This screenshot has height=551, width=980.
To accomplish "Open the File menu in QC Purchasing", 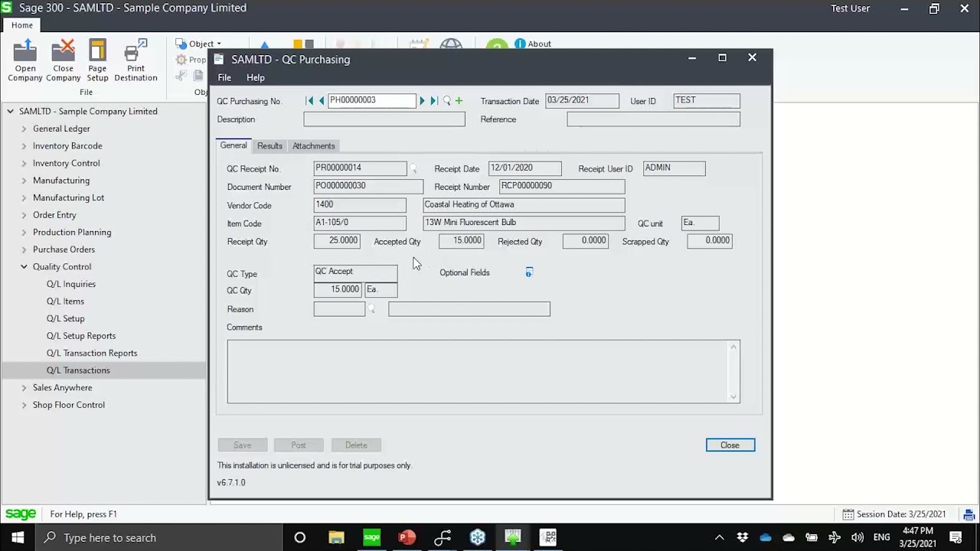I will 224,77.
